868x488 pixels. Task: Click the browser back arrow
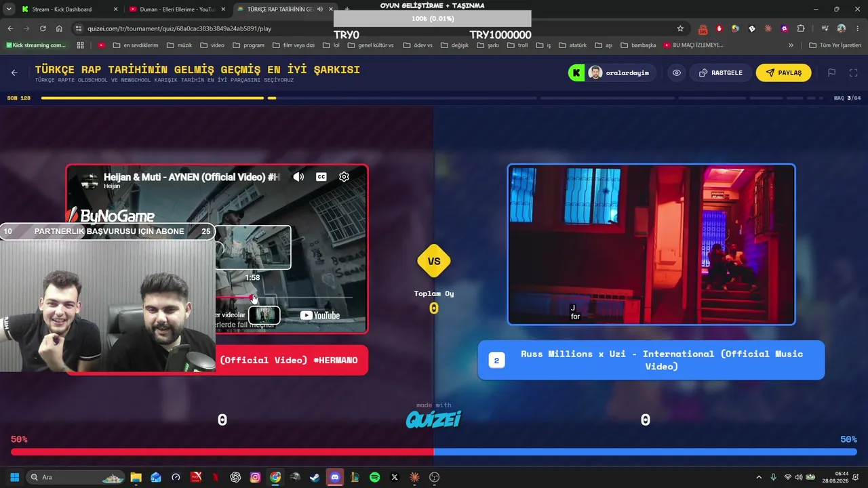[x=10, y=28]
